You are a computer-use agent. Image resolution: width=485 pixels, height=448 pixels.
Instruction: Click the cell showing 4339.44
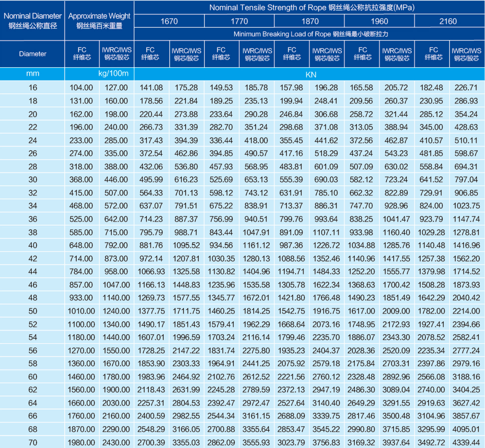466,442
